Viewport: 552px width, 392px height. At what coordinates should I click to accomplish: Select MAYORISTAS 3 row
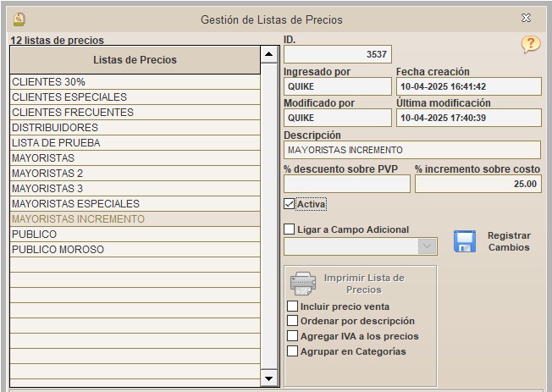click(135, 189)
